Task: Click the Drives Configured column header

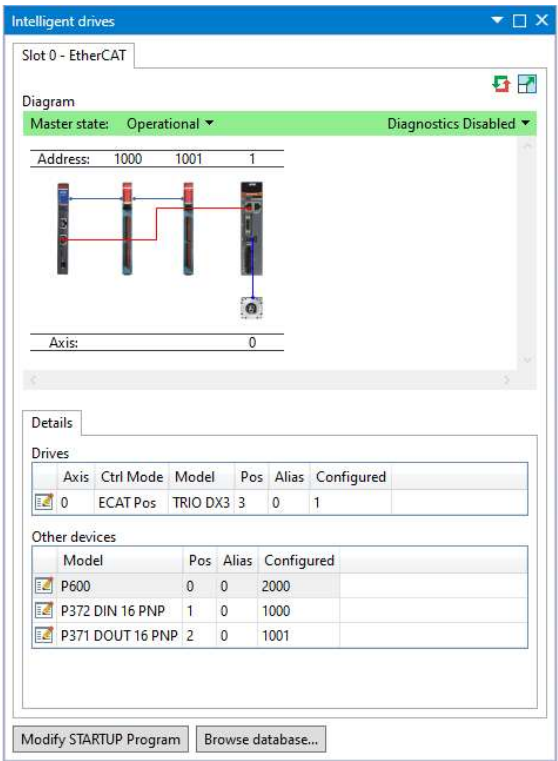Action: coord(351,477)
